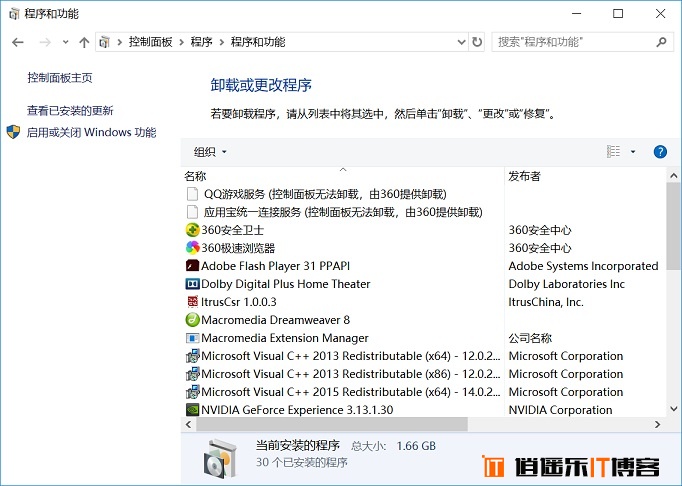Click the horizontal scrollbar thumb

(x=332, y=424)
